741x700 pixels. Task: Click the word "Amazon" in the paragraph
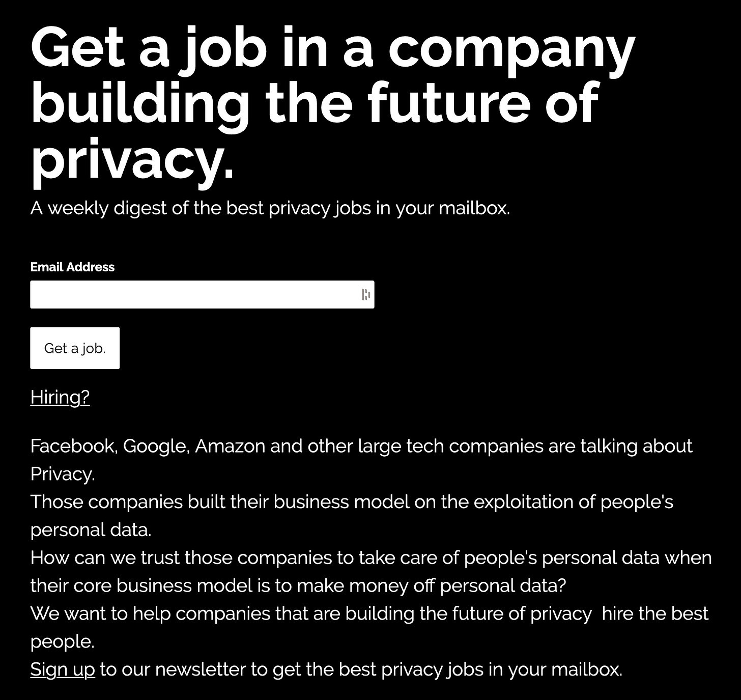pos(230,446)
